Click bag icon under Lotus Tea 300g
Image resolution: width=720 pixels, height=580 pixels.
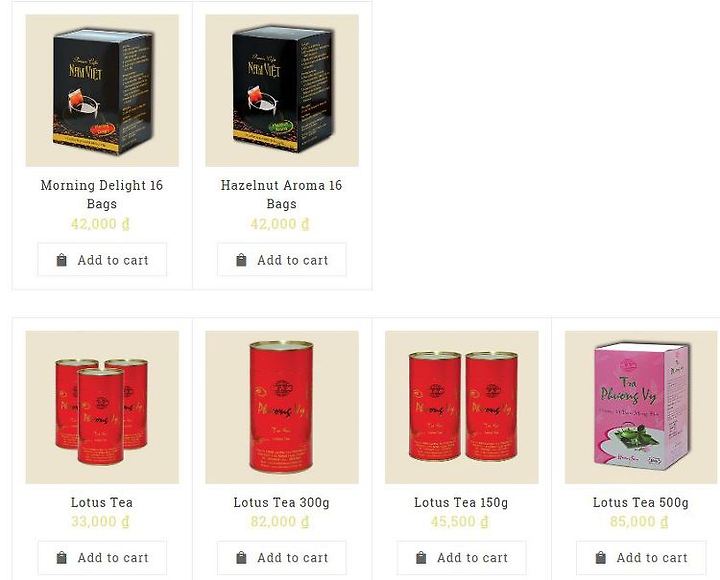pyautogui.click(x=241, y=557)
